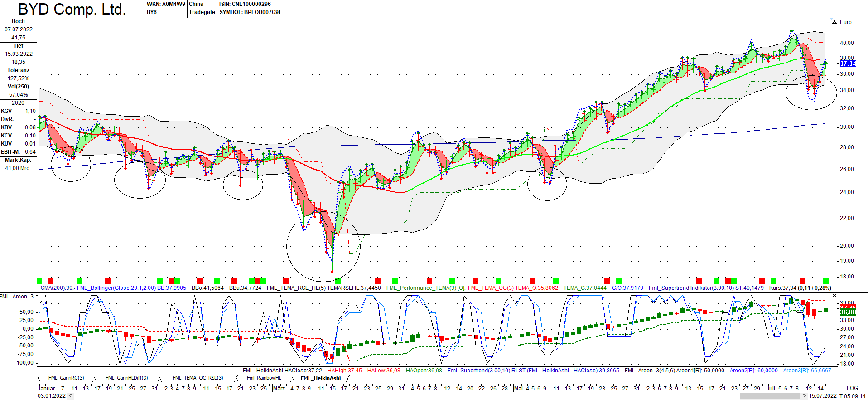
Task: Click the SYMBOL: BPEOD007G9F text
Action: pos(251,12)
